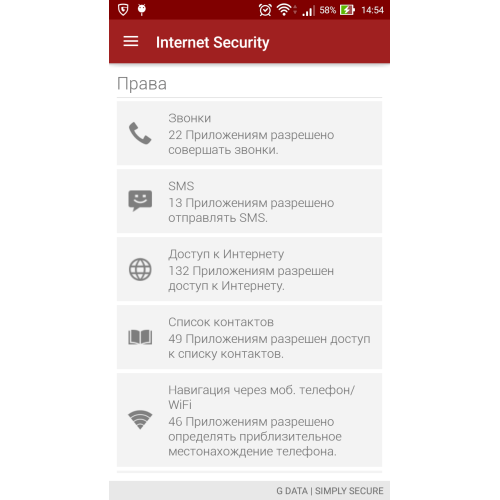
Task: Tap the Права section header
Action: pos(142,84)
